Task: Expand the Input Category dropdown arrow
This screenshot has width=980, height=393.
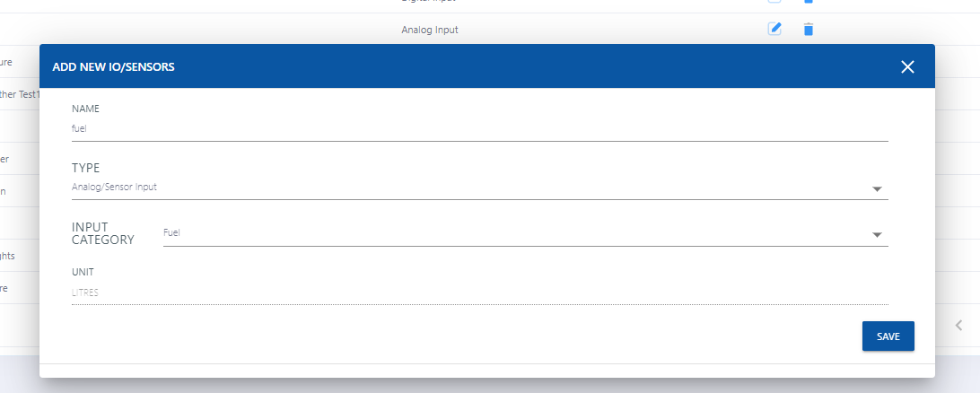Action: [x=877, y=235]
